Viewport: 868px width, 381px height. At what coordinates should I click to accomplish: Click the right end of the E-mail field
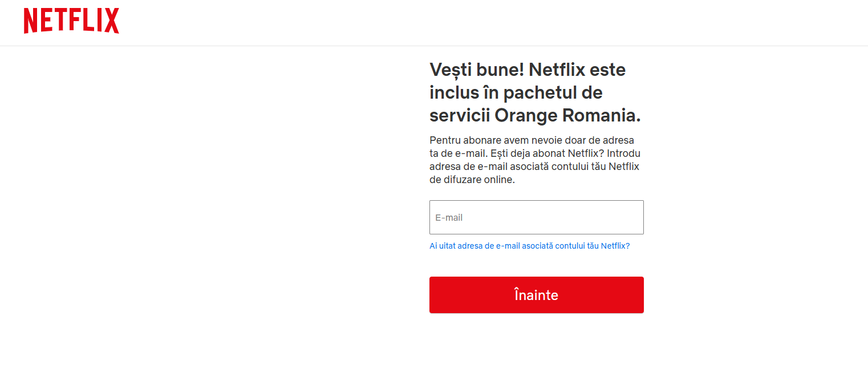(x=633, y=217)
